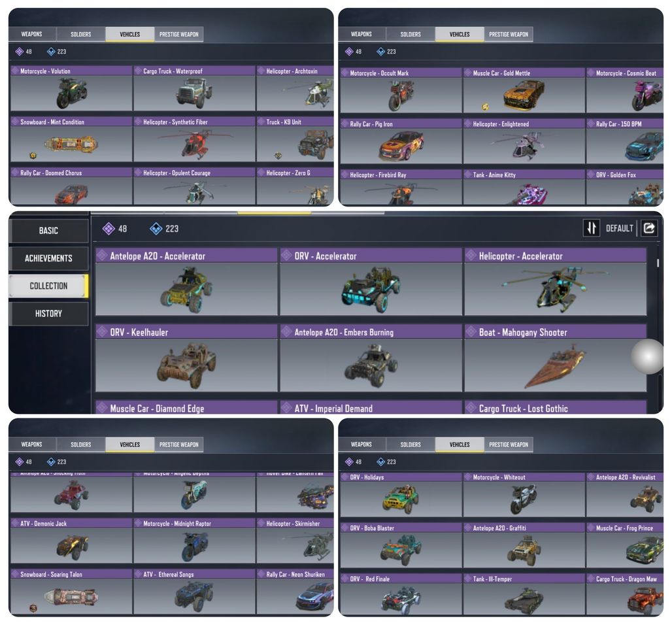Open the BASIC profile tab
The width and height of the screenshot is (672, 625).
[x=48, y=231]
